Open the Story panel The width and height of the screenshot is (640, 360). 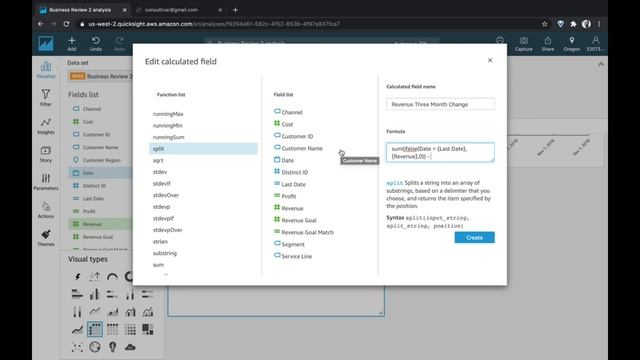(x=46, y=154)
